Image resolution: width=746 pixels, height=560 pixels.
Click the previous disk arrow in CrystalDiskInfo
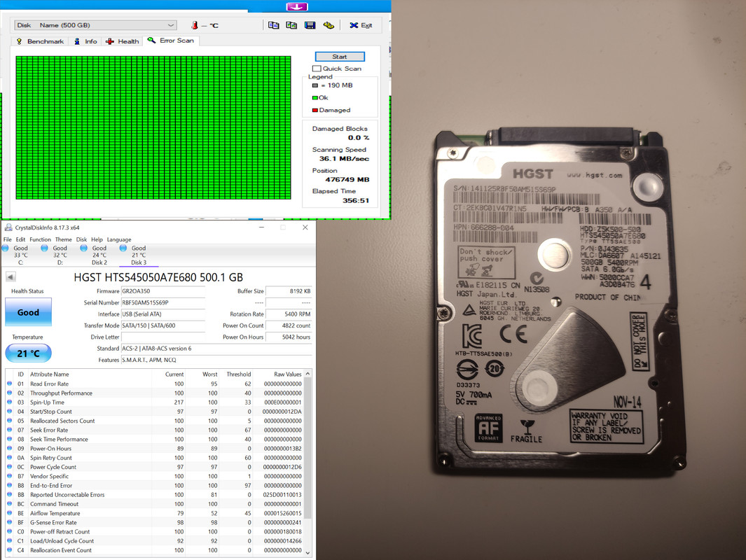(x=11, y=276)
